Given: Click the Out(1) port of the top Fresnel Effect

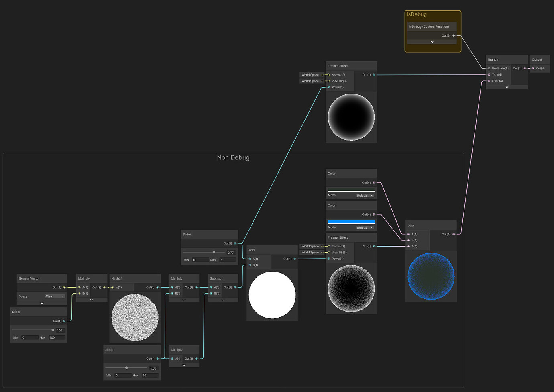Looking at the screenshot, I should click(374, 75).
